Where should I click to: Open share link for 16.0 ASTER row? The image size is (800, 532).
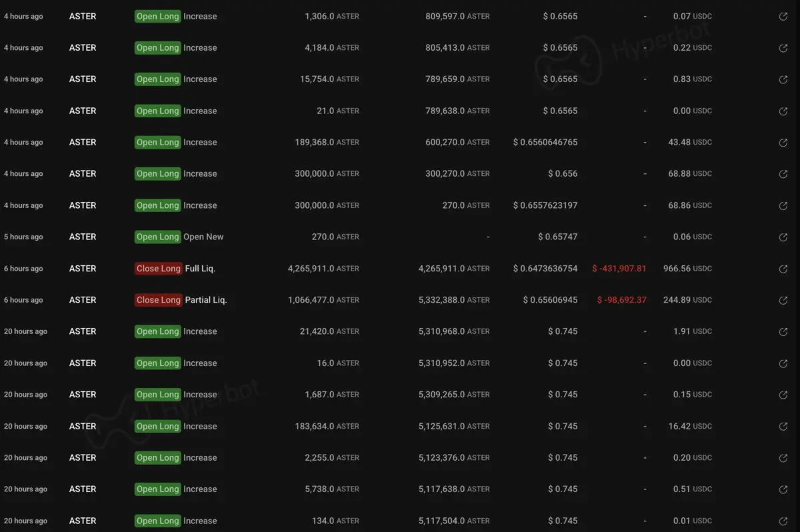point(783,364)
